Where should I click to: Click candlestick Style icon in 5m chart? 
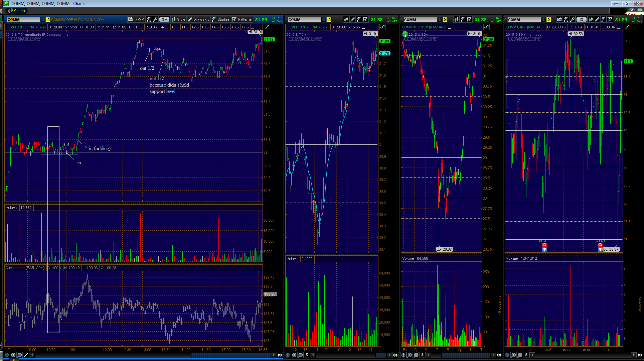[x=346, y=19]
